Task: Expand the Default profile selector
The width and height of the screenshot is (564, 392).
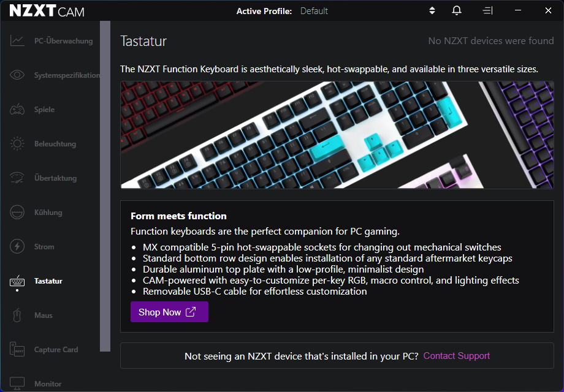Action: tap(314, 10)
